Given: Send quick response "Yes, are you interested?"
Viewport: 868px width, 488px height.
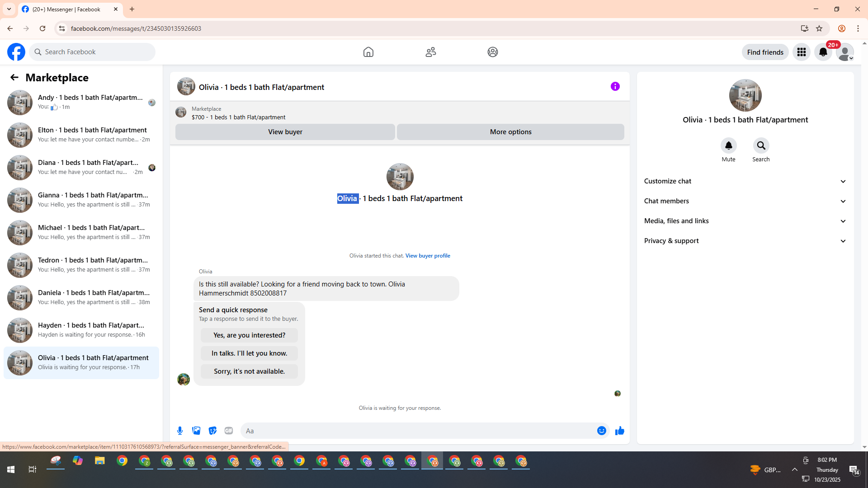Looking at the screenshot, I should pos(249,335).
